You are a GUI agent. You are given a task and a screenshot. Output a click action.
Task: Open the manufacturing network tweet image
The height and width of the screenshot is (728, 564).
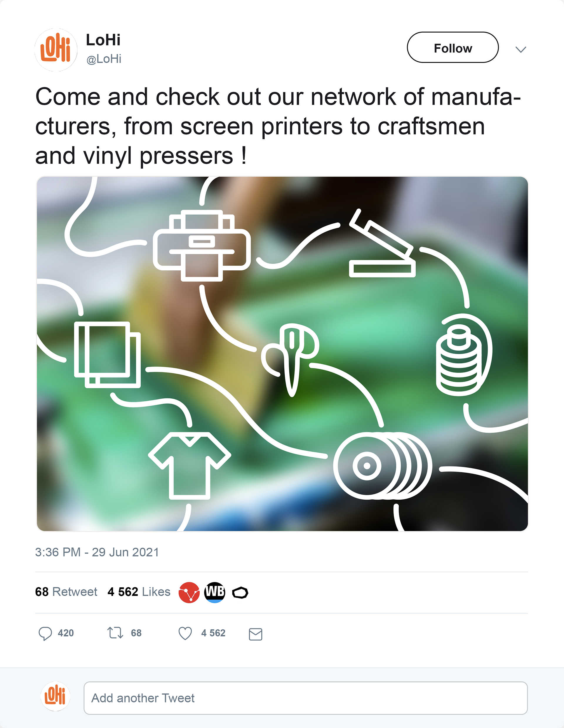click(x=282, y=354)
